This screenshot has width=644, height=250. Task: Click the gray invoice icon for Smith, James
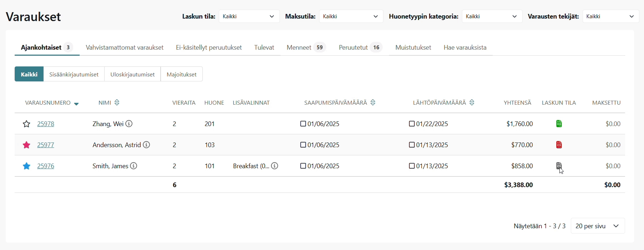pyautogui.click(x=559, y=166)
